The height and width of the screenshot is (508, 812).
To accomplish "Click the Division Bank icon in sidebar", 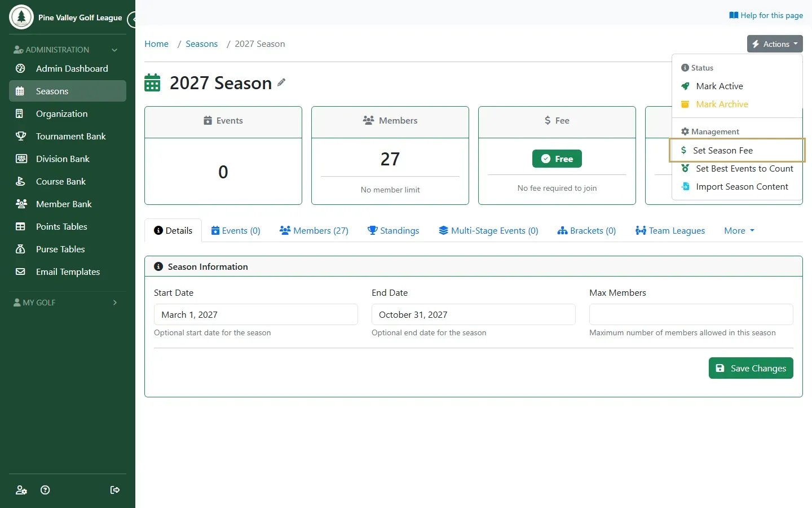I will pyautogui.click(x=20, y=159).
